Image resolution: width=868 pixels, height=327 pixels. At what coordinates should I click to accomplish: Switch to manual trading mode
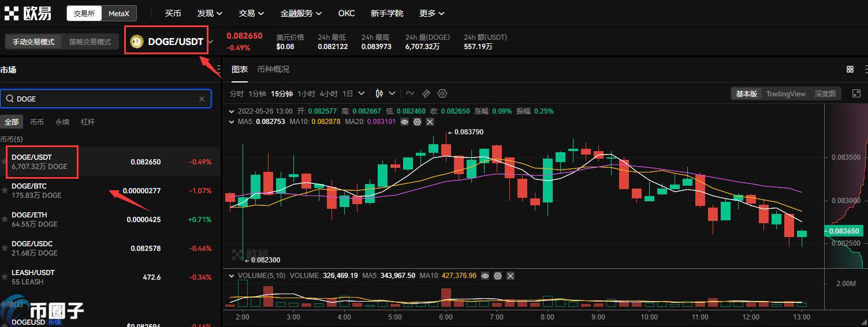click(x=33, y=42)
